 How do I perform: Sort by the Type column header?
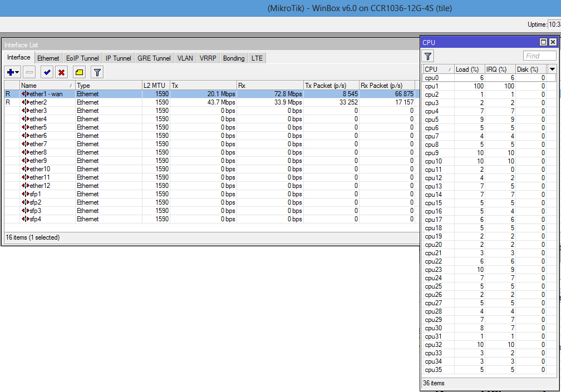(x=109, y=86)
